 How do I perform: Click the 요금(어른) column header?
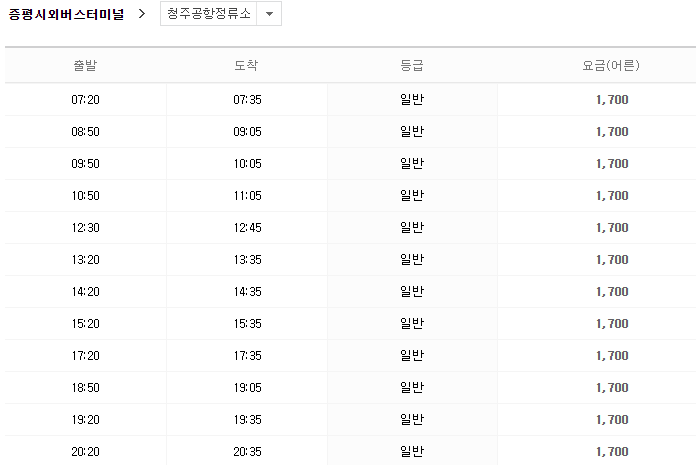tap(611, 65)
